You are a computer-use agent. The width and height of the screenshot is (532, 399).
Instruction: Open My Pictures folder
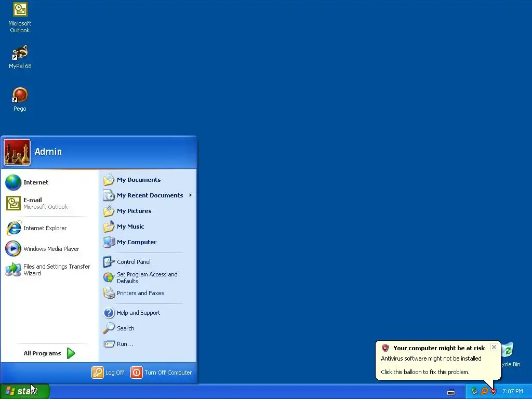coord(148,211)
